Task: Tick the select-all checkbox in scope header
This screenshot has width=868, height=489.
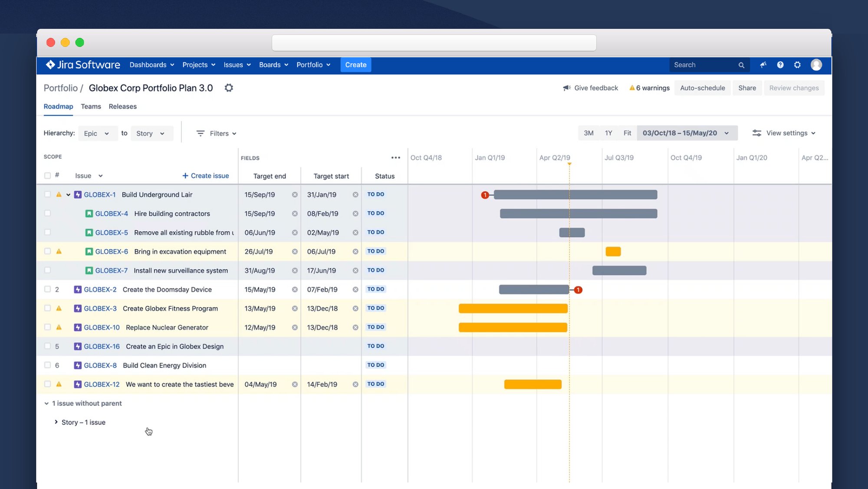Action: pyautogui.click(x=47, y=176)
